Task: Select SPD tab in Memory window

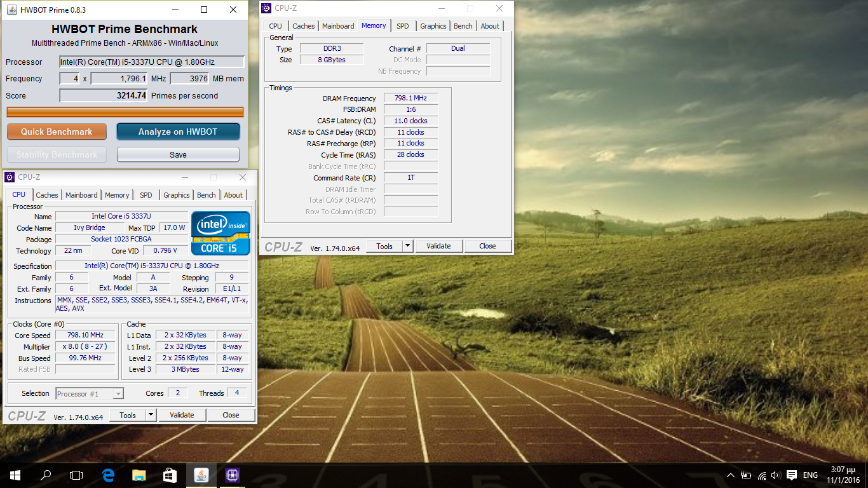Action: [403, 26]
